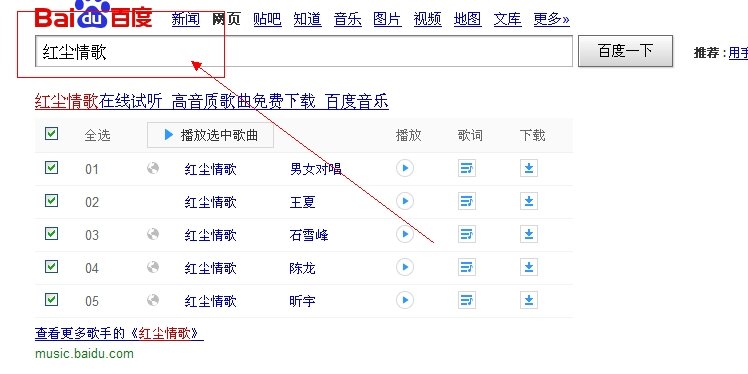
Task: Open the 图片 tab
Action: pyautogui.click(x=387, y=20)
